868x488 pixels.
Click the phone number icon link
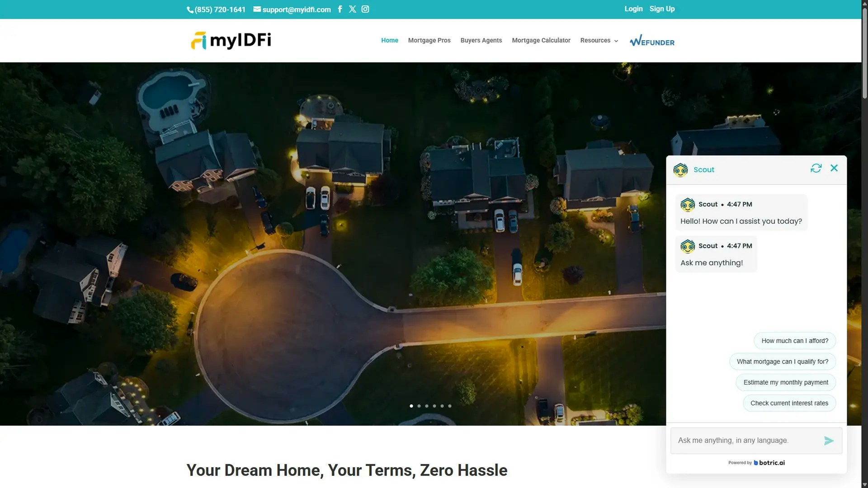[x=190, y=9]
